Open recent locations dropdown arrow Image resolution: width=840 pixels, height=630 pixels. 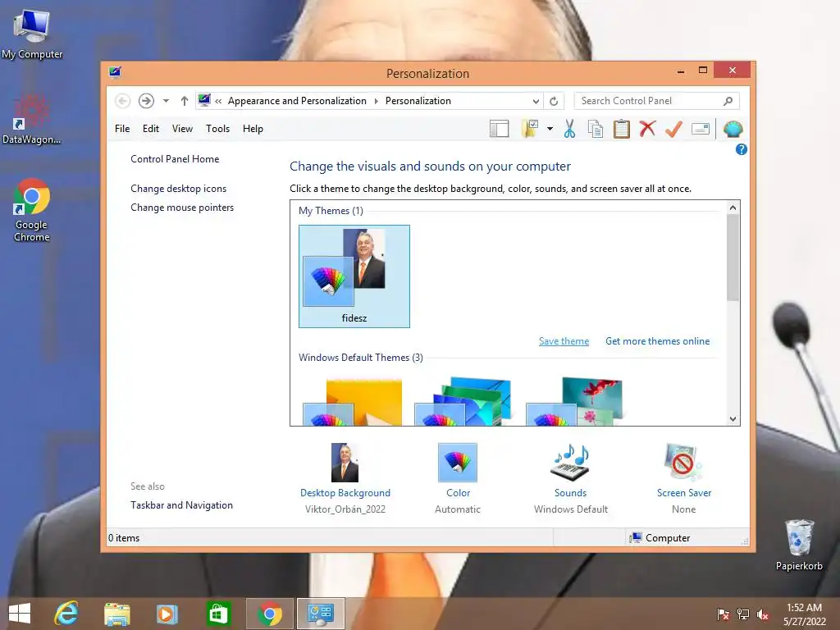tap(166, 101)
